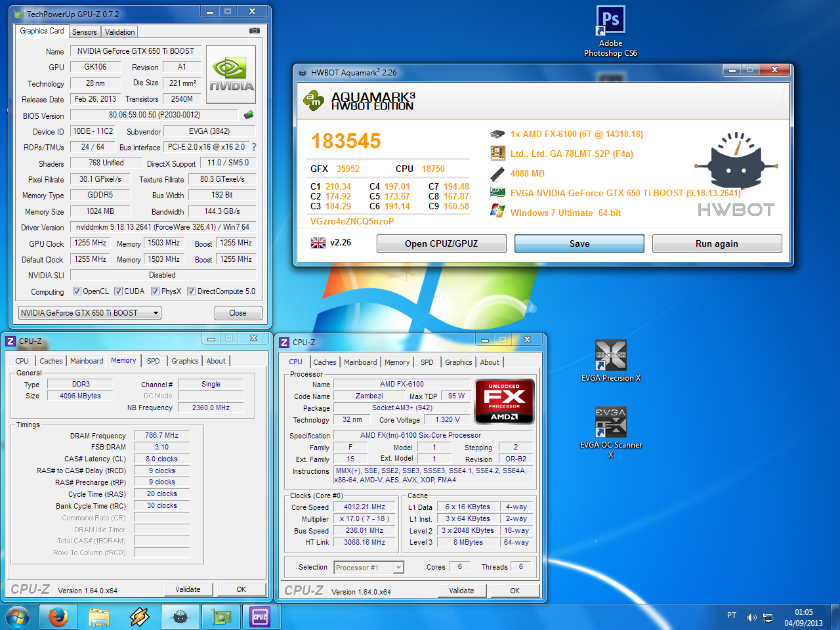This screenshot has height=630, width=840.
Task: Toggle the DirectCompute 5.0 checkbox
Action: point(192,291)
